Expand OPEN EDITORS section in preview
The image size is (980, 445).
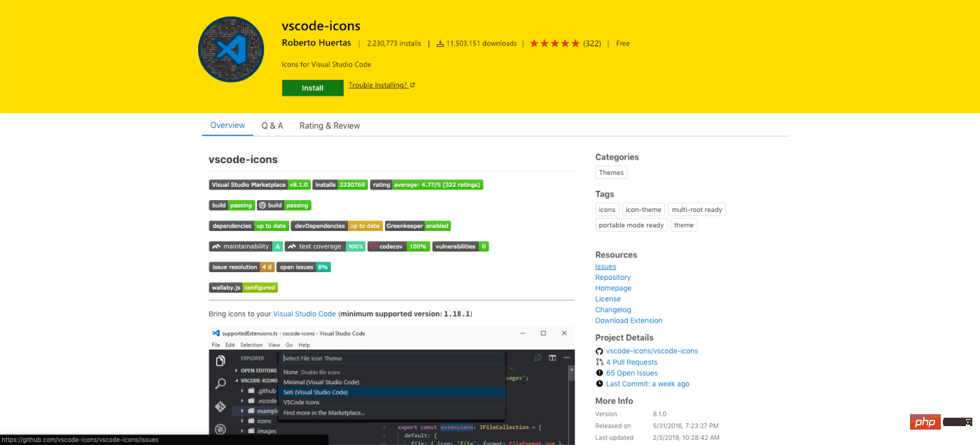tap(236, 371)
